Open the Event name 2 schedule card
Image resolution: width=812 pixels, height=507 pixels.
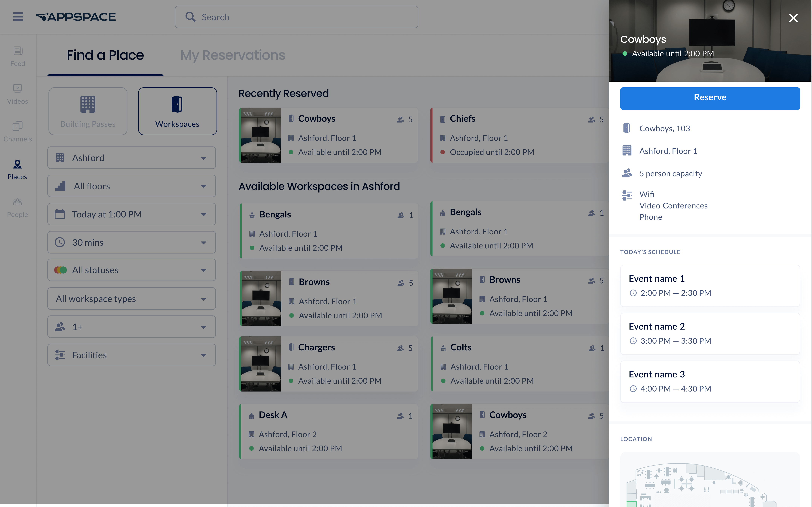tap(710, 334)
